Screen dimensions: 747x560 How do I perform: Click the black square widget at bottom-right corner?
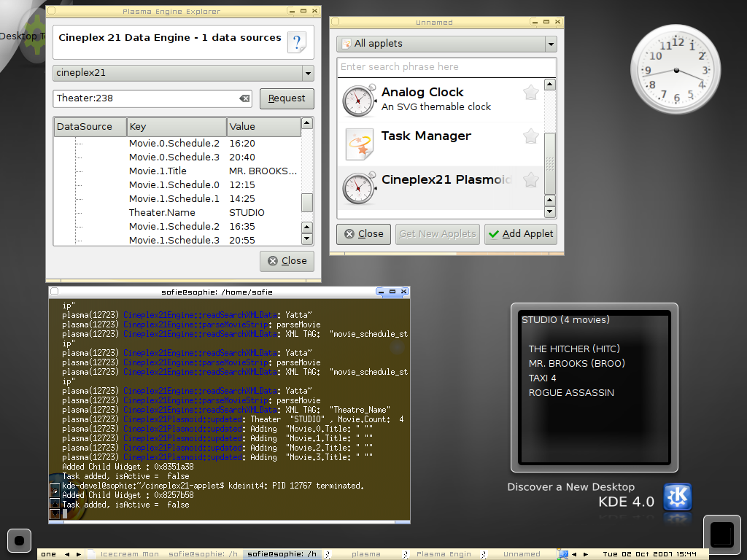[721, 534]
